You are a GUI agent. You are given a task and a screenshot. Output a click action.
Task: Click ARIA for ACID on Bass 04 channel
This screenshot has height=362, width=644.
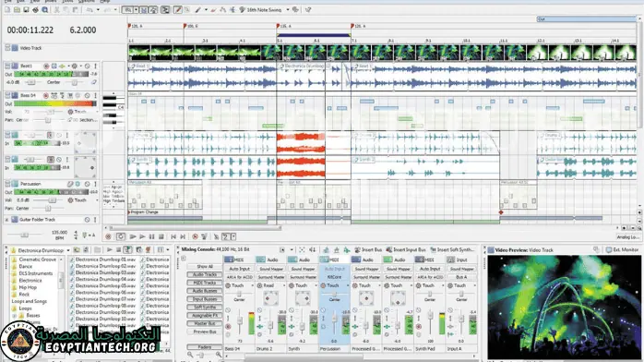tap(240, 277)
